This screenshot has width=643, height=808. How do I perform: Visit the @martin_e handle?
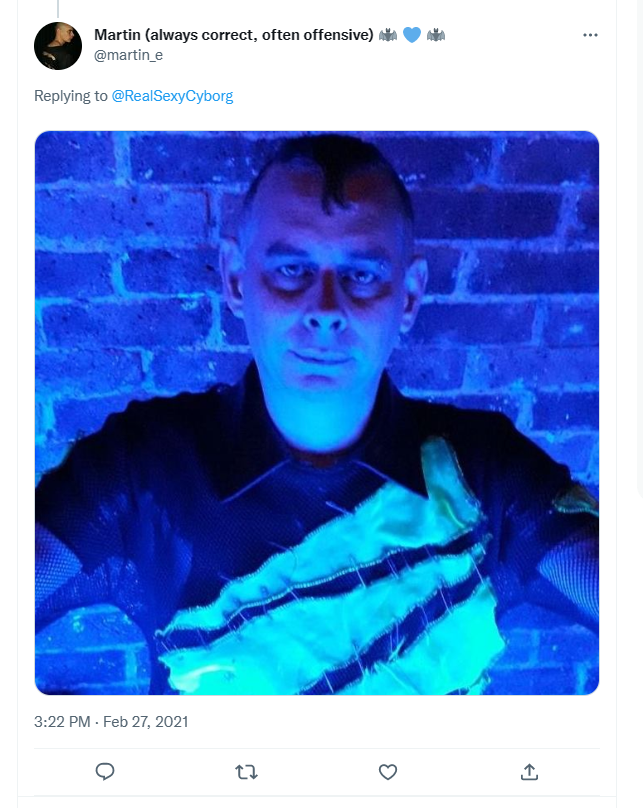128,55
